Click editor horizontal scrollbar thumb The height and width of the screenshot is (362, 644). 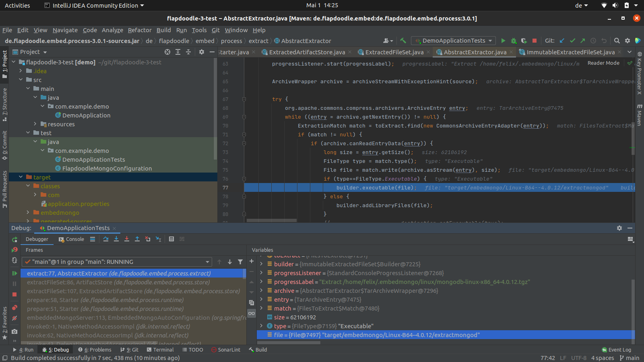[x=272, y=220]
